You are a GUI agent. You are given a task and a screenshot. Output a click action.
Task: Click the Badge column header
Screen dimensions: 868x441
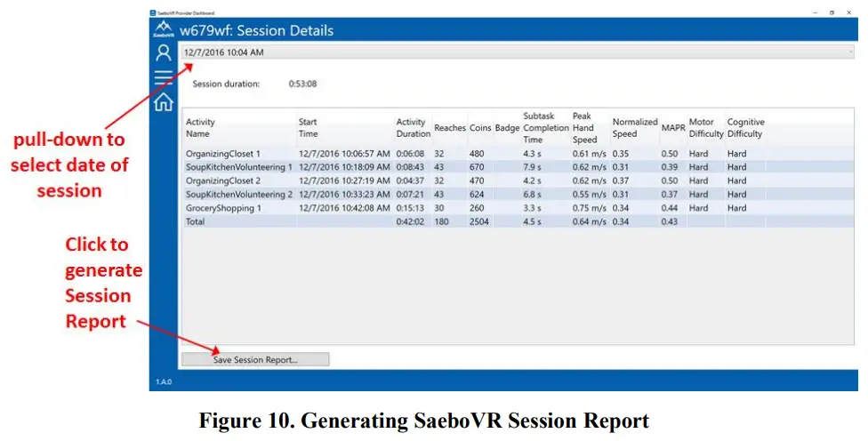pos(507,128)
